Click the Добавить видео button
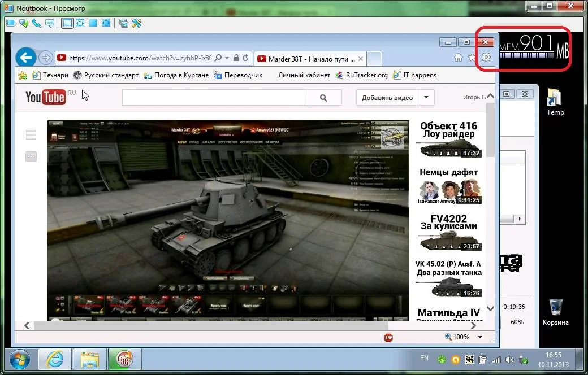588x375 pixels. 387,98
